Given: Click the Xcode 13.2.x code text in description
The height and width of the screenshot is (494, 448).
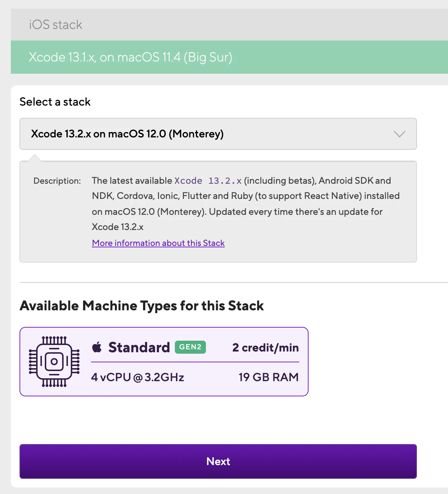Looking at the screenshot, I should [208, 180].
